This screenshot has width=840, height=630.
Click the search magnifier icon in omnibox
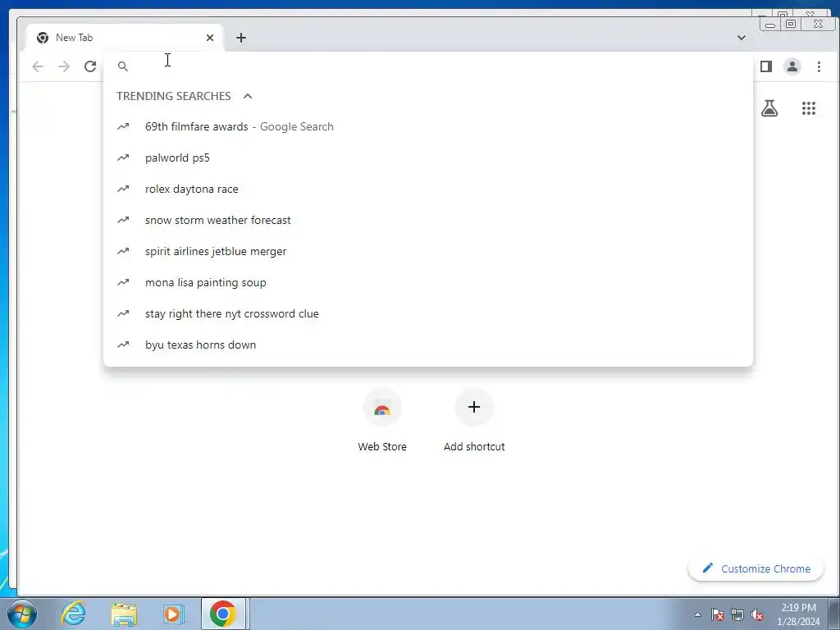click(123, 66)
